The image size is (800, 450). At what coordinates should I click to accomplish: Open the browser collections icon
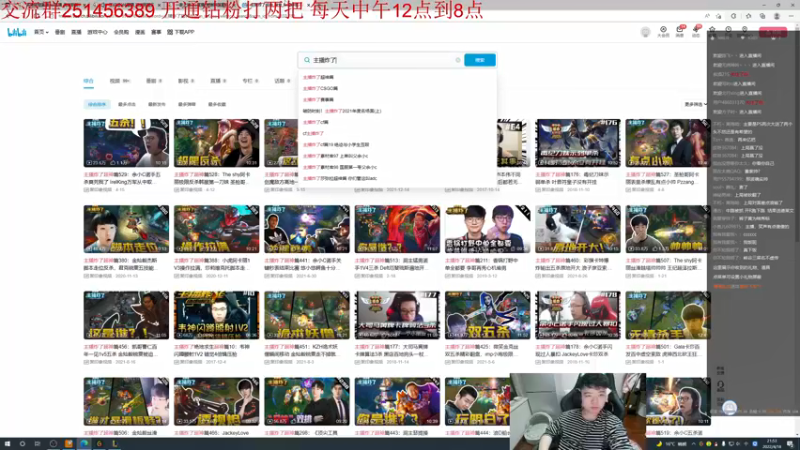(762, 16)
